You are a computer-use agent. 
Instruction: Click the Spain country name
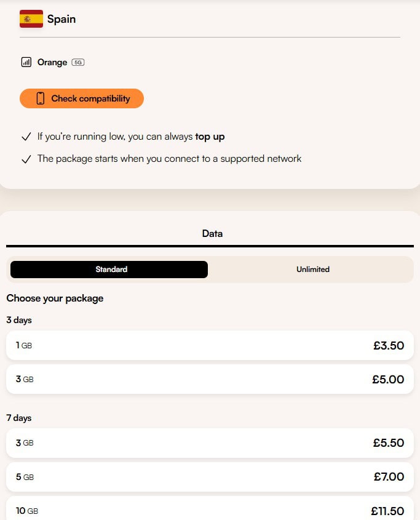pyautogui.click(x=61, y=18)
